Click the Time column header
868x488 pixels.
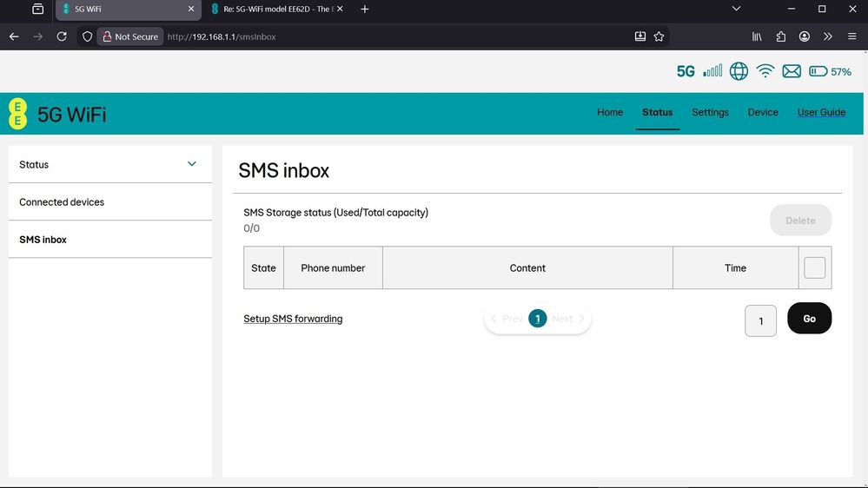tap(735, 267)
